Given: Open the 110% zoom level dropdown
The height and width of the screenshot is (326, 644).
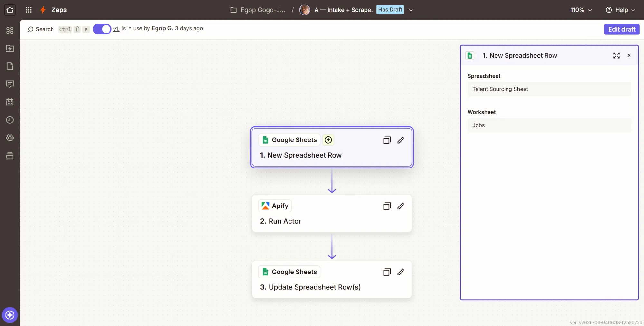Looking at the screenshot, I should pyautogui.click(x=581, y=10).
